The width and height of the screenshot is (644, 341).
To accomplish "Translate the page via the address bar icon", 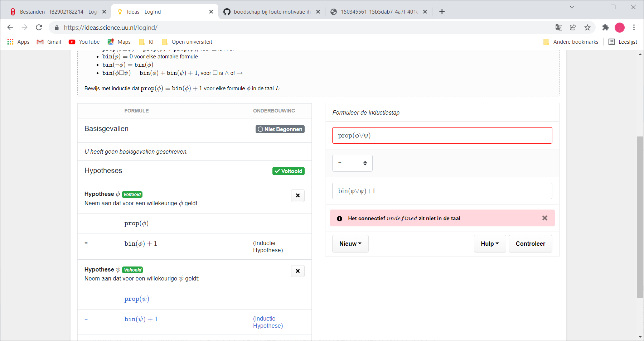I will pos(559,27).
